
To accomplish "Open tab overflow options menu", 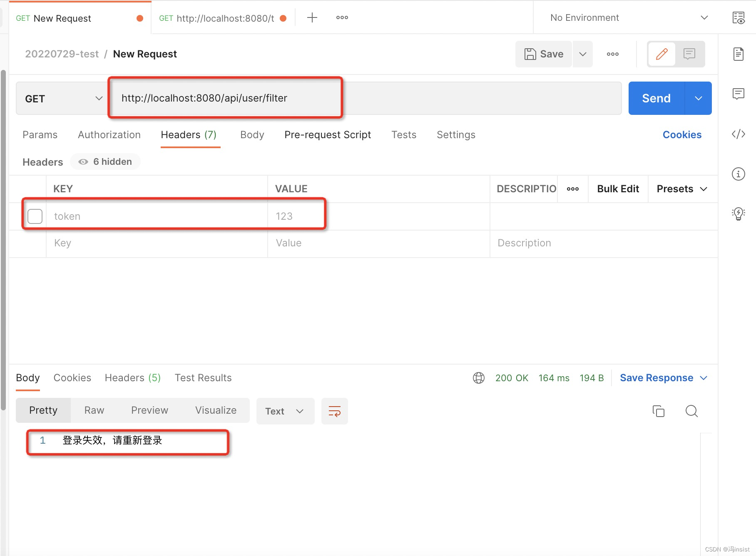I will pos(342,17).
